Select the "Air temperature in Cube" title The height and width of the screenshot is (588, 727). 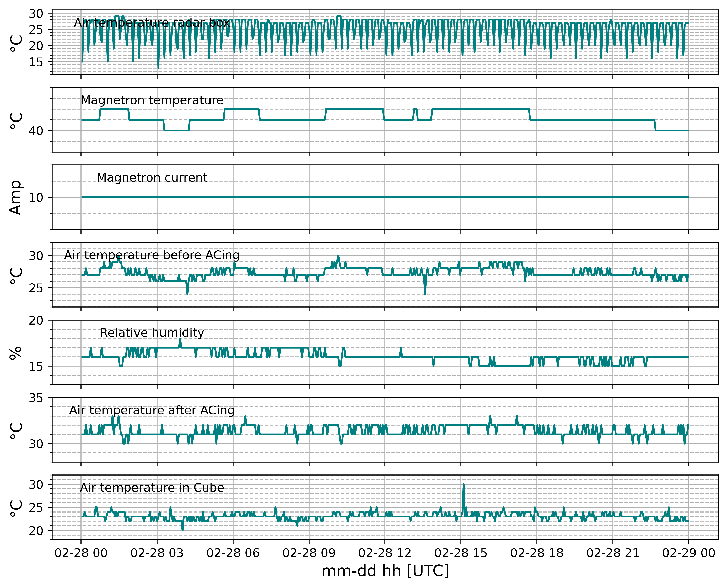pos(152,488)
